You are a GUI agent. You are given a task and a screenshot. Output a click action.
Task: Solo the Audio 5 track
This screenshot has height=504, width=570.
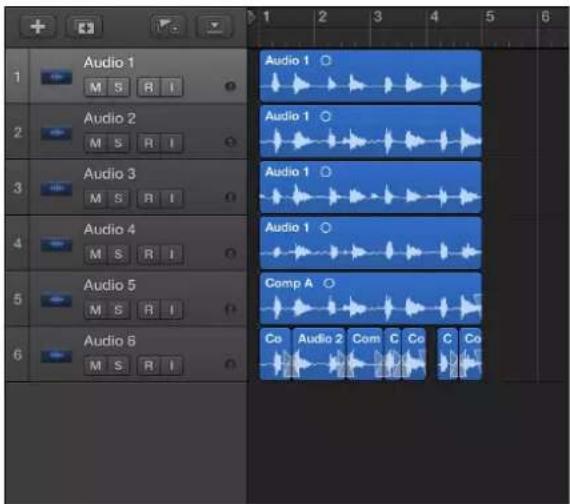(x=118, y=310)
